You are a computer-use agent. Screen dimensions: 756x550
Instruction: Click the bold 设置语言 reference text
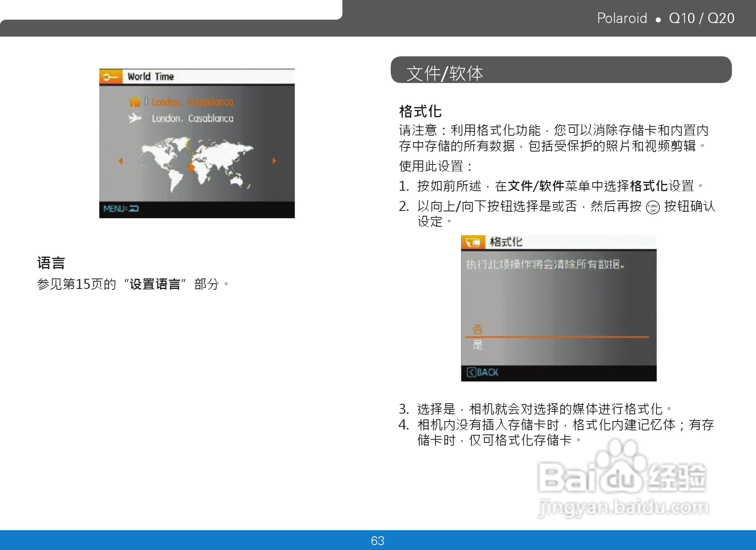point(155,284)
